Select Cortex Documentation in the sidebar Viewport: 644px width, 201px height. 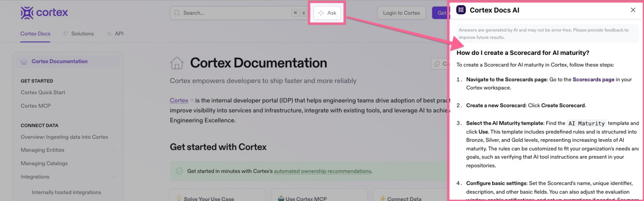tap(68, 61)
